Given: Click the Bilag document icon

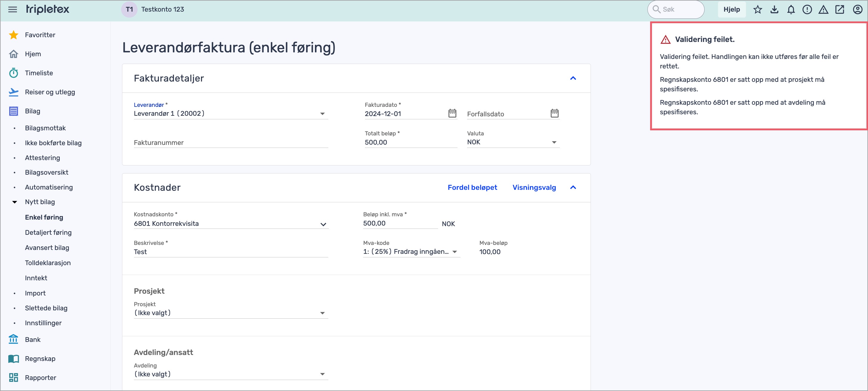Looking at the screenshot, I should pos(13,111).
